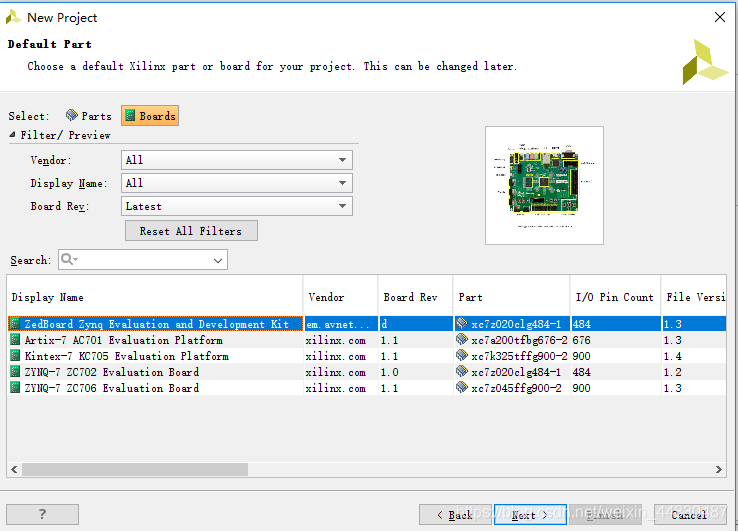Expand the search history dropdown arrow
This screenshot has height=531, width=738.
point(217,260)
